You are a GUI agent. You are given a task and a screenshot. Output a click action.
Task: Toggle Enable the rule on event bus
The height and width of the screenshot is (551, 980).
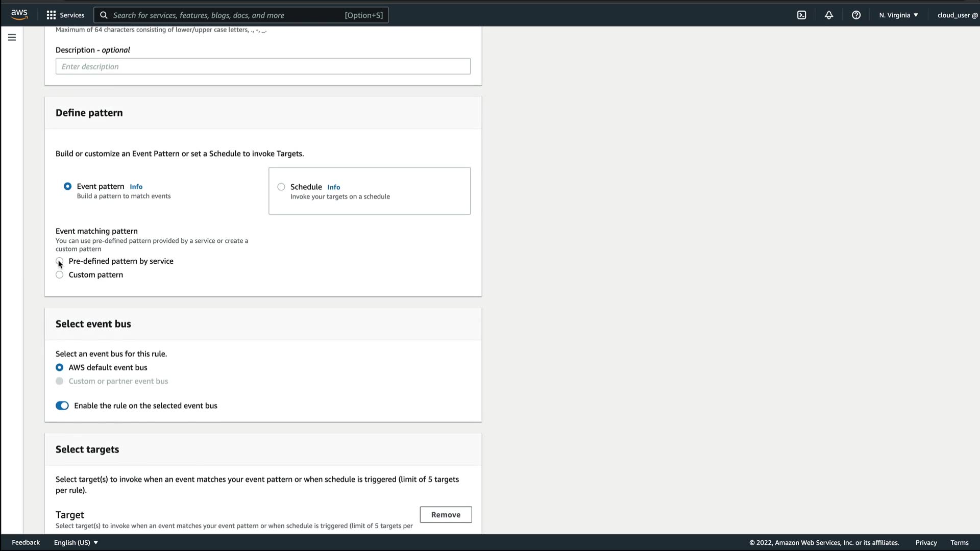point(62,406)
